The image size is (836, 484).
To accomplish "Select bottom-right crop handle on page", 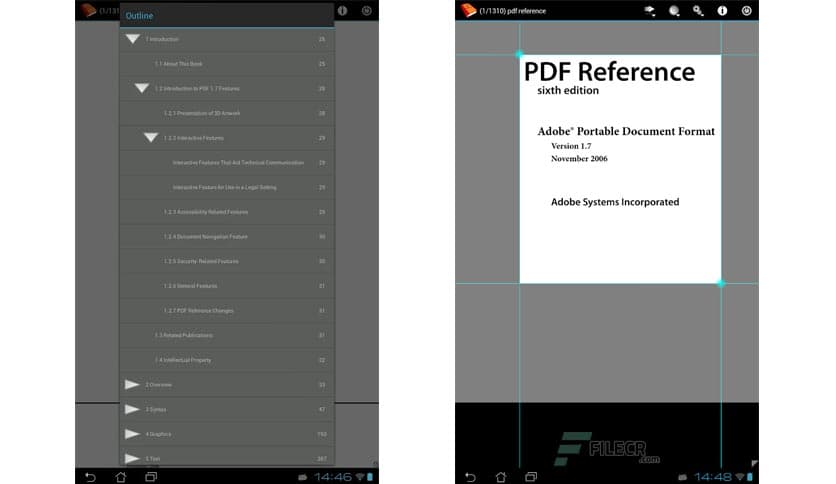I will 721,283.
